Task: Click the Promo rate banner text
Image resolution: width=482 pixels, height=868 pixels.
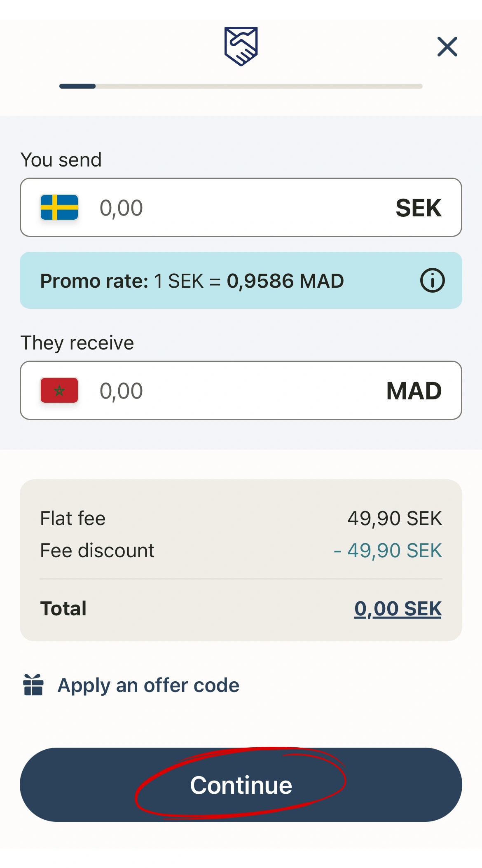Action: pos(192,281)
